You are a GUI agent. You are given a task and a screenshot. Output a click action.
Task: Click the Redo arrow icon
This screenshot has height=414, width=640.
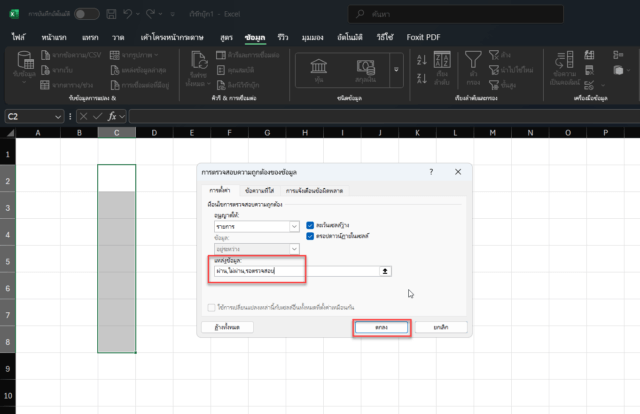[x=150, y=14]
